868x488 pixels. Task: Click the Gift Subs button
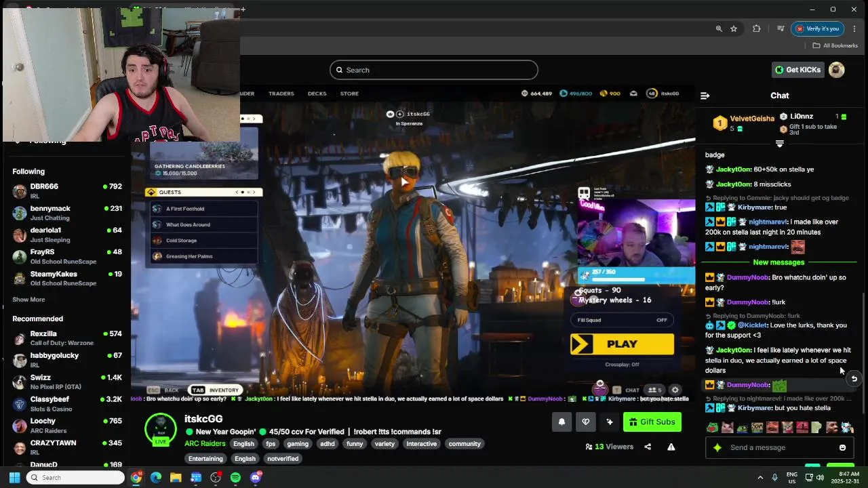[652, 422]
